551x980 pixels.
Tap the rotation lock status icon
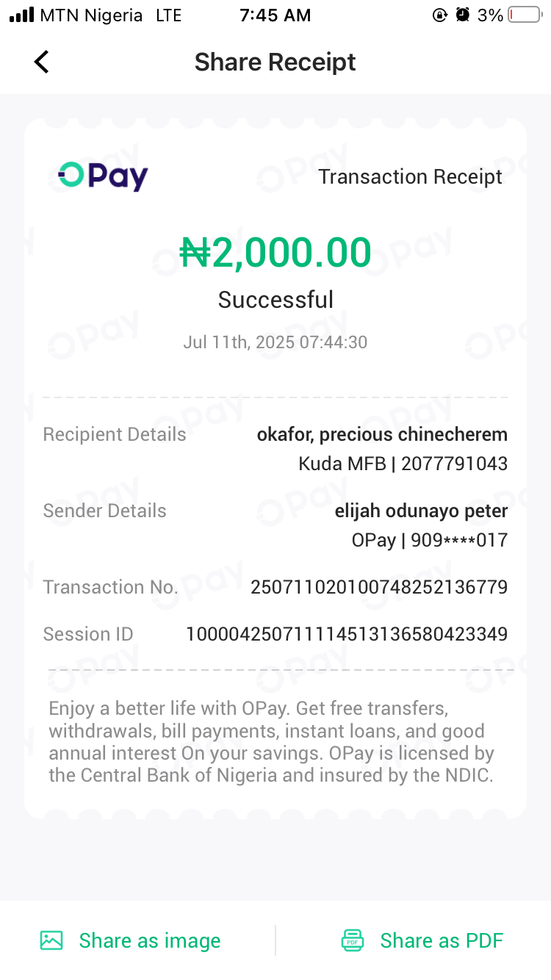pyautogui.click(x=440, y=15)
